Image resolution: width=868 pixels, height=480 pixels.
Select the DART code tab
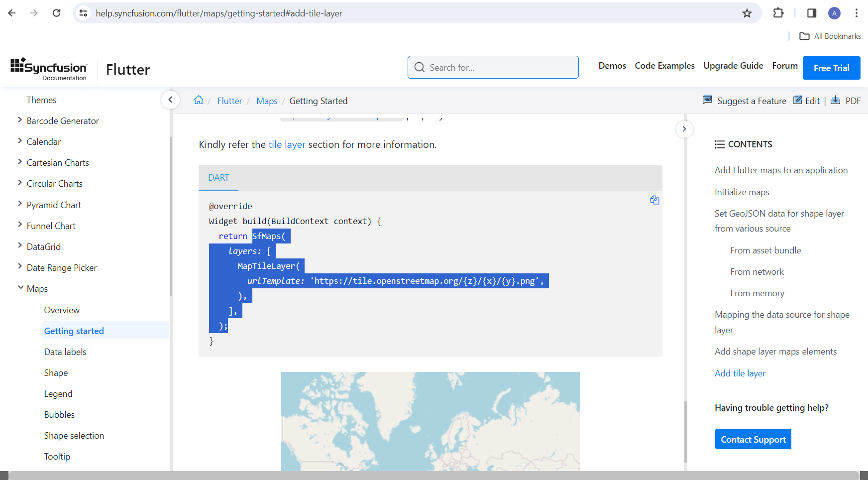pos(218,178)
